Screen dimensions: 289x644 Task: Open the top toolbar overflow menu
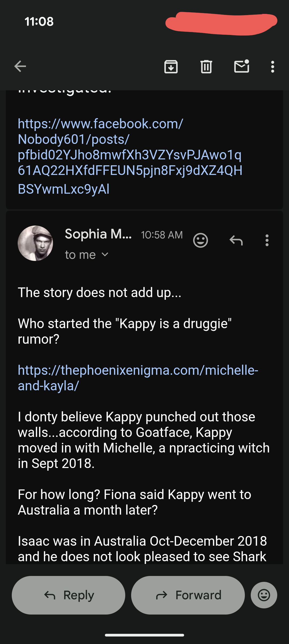(x=272, y=66)
